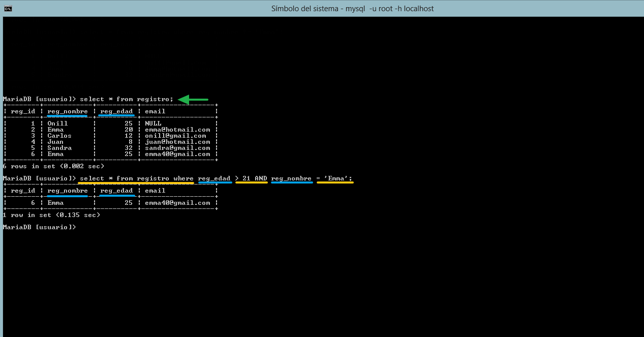644x337 pixels.
Task: Select the name Onill in the first table
Action: point(57,124)
